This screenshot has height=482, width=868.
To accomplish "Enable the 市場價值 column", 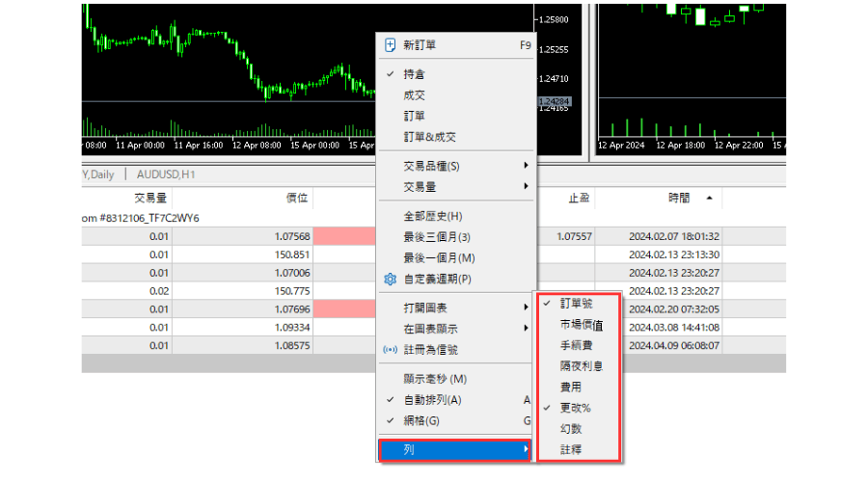I will click(581, 325).
